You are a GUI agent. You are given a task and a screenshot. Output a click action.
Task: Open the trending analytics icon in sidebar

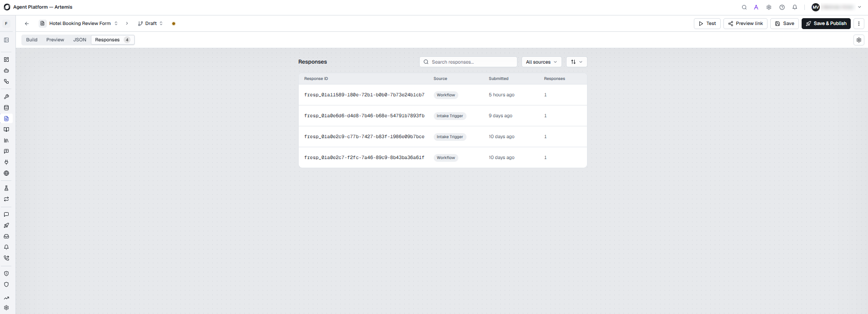6,299
